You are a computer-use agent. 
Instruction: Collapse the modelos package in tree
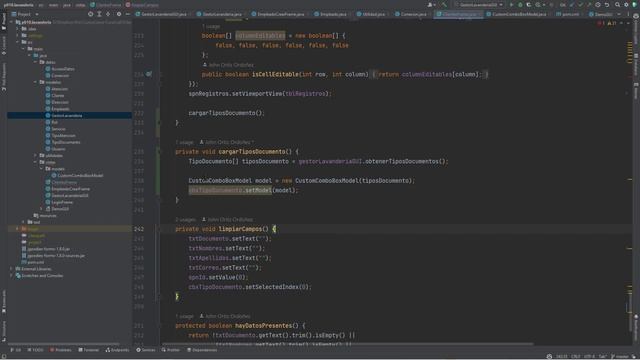[x=36, y=82]
